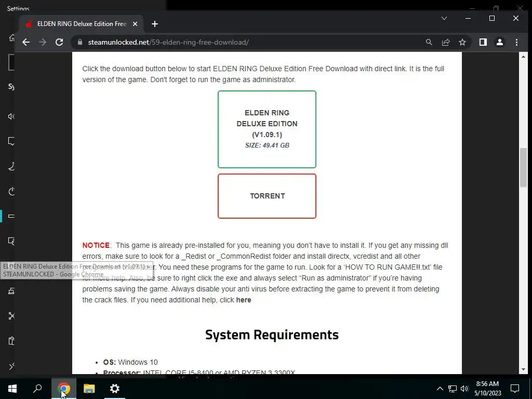This screenshot has width=532, height=399.
Task: Click the Chrome taskbar icon
Action: pos(63,389)
